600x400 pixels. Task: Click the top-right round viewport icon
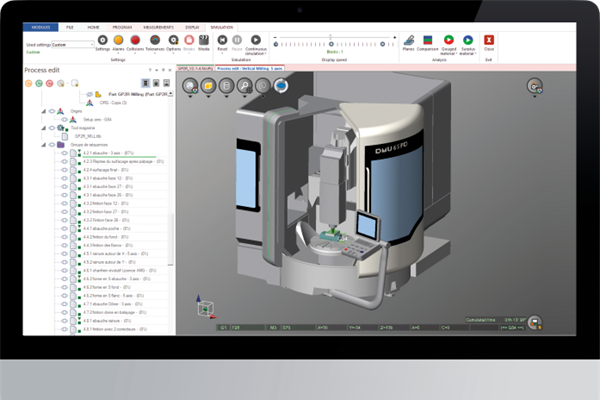[535, 86]
